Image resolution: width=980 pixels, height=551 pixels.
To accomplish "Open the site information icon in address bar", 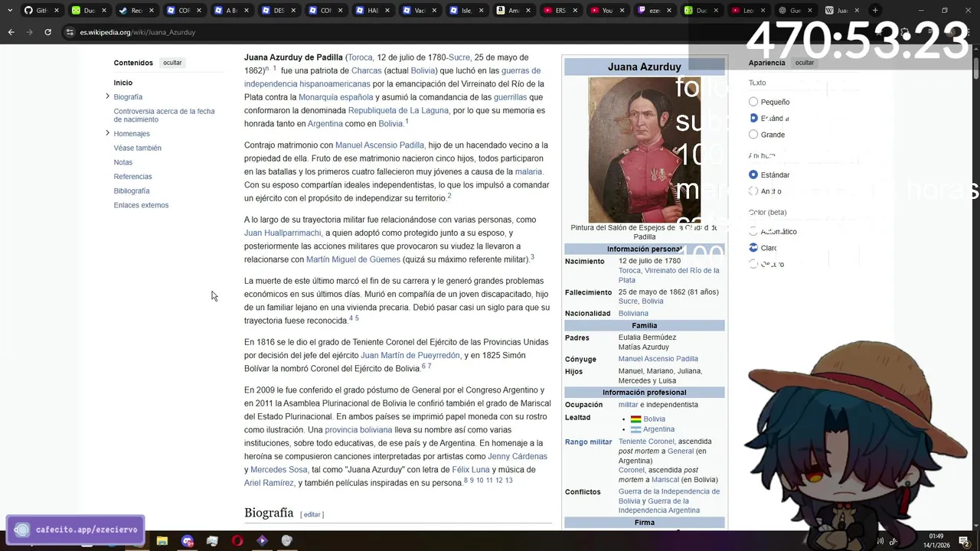I will pos(70,32).
